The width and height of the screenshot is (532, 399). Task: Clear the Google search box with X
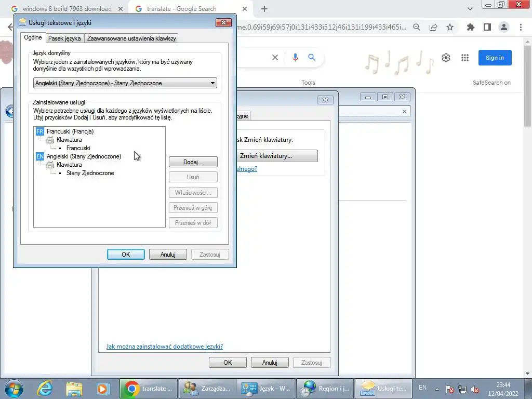click(275, 58)
